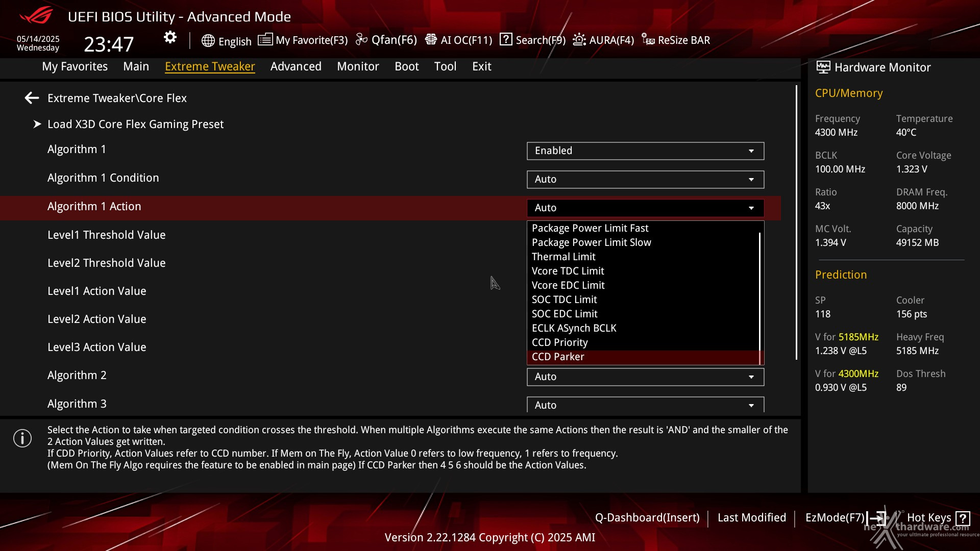Click the info icon in help panel
Image resolution: width=980 pixels, height=551 pixels.
click(x=22, y=438)
